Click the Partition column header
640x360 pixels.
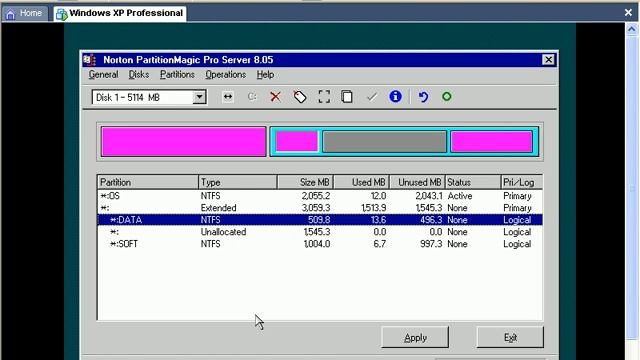tap(148, 182)
